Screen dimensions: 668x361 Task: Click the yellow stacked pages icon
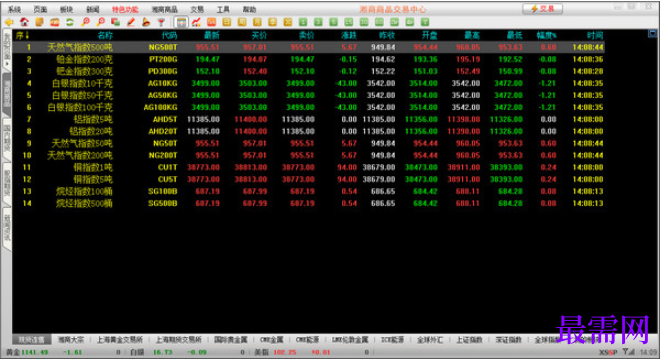click(40, 22)
